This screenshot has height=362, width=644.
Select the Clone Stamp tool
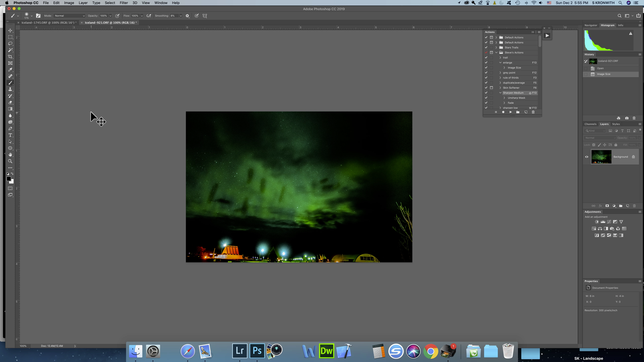point(10,89)
